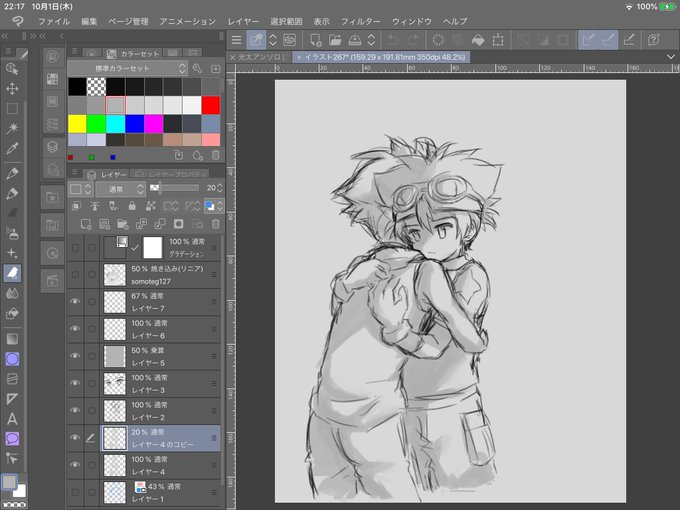The height and width of the screenshot is (510, 680).
Task: Select the Move layer tool
Action: (x=12, y=89)
